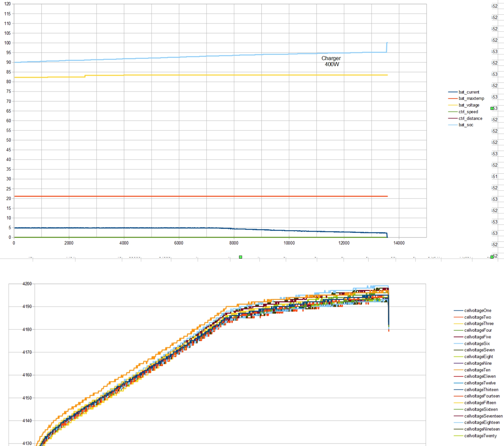Image resolution: width=504 pixels, height=446 pixels.
Task: Click the cellvoltageTen legend entry
Action: click(477, 370)
